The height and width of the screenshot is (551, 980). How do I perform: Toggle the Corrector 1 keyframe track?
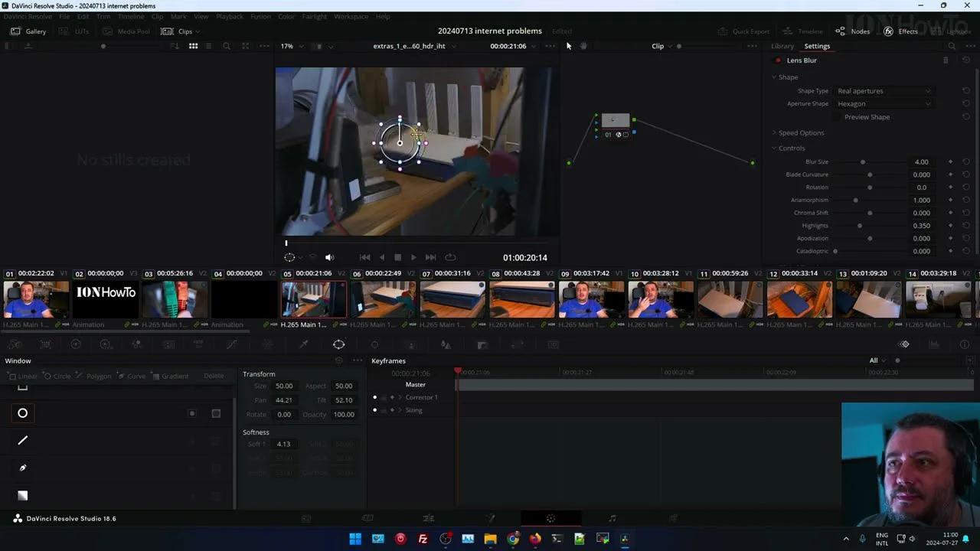pyautogui.click(x=374, y=397)
